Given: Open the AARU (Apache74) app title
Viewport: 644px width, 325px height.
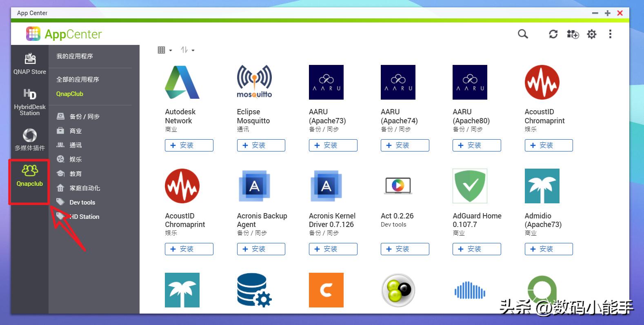Looking at the screenshot, I should click(399, 116).
